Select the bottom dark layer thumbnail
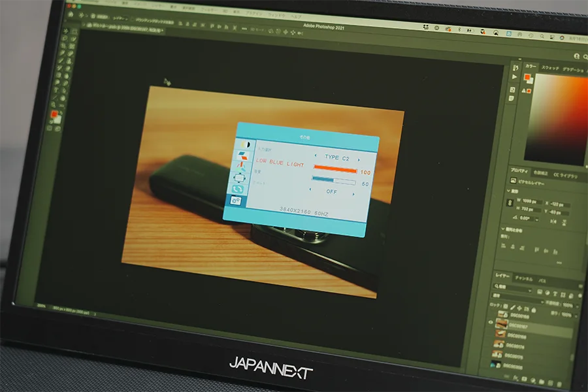588x392 pixels. pyautogui.click(x=496, y=364)
